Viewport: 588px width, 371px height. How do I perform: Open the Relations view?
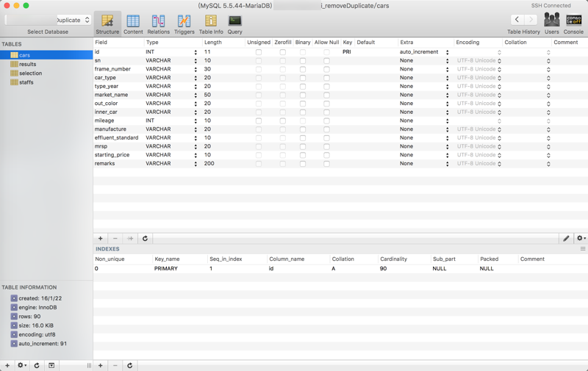coord(158,24)
